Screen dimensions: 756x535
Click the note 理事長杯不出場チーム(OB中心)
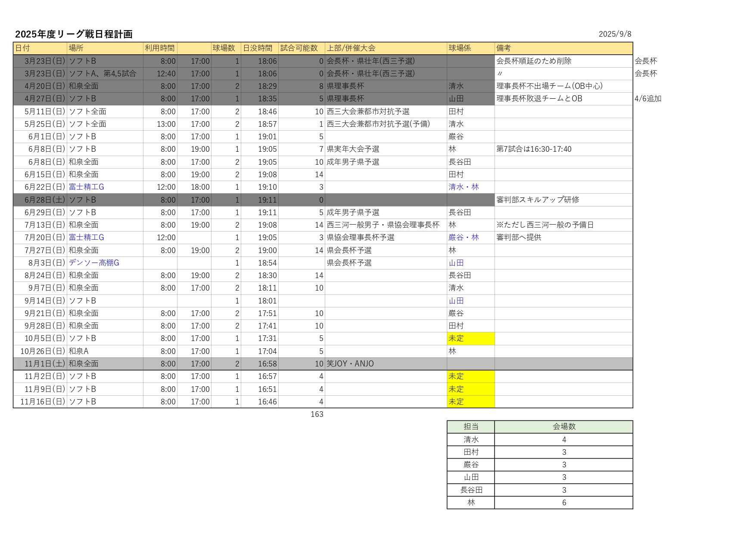pos(549,86)
